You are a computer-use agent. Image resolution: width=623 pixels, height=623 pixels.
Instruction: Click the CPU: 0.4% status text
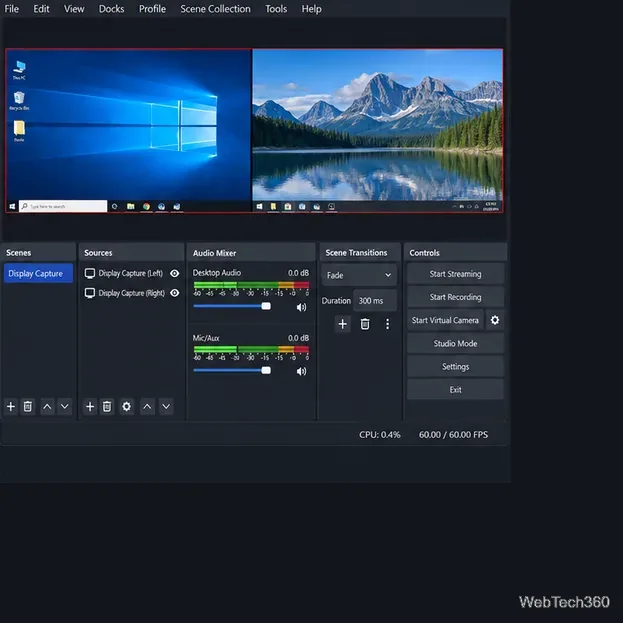(x=379, y=435)
